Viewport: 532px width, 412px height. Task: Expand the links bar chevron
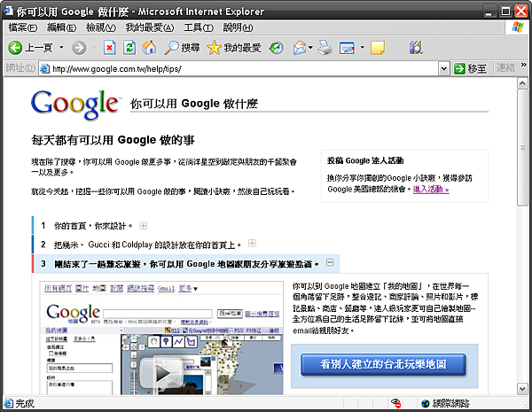pyautogui.click(x=523, y=65)
